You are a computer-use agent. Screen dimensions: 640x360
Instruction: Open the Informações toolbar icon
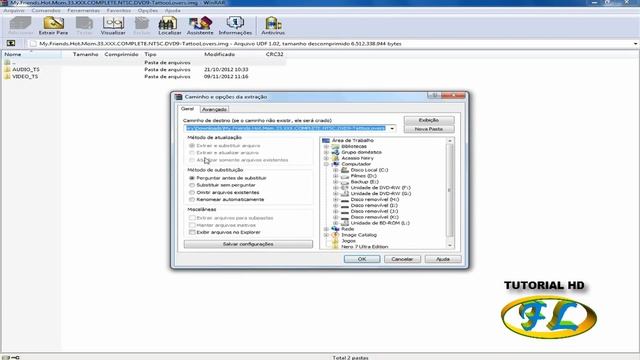tap(235, 25)
